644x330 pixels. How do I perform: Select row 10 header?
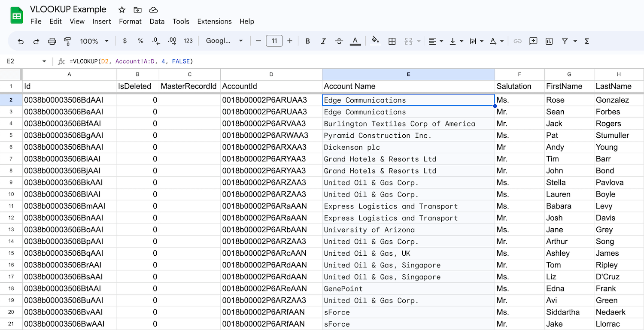point(11,194)
